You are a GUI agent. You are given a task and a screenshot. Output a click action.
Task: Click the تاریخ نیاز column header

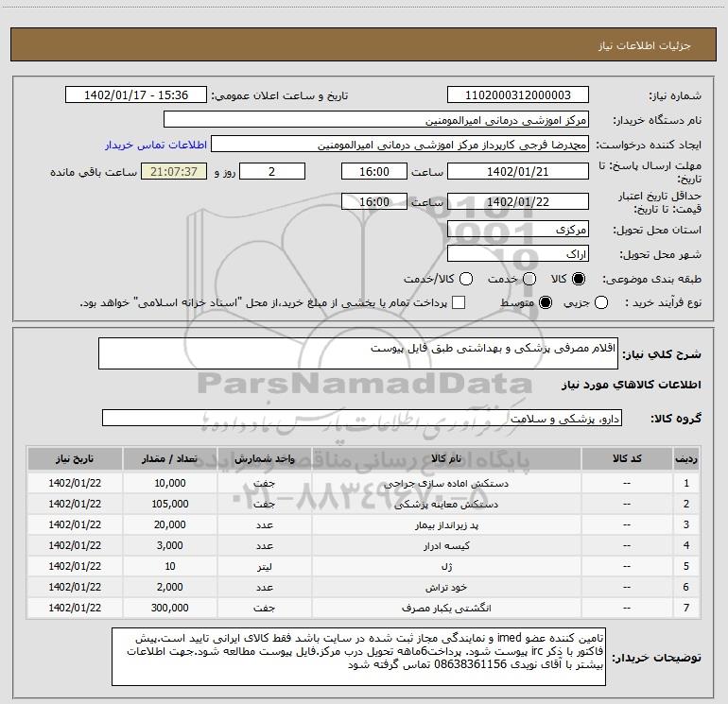pyautogui.click(x=75, y=458)
